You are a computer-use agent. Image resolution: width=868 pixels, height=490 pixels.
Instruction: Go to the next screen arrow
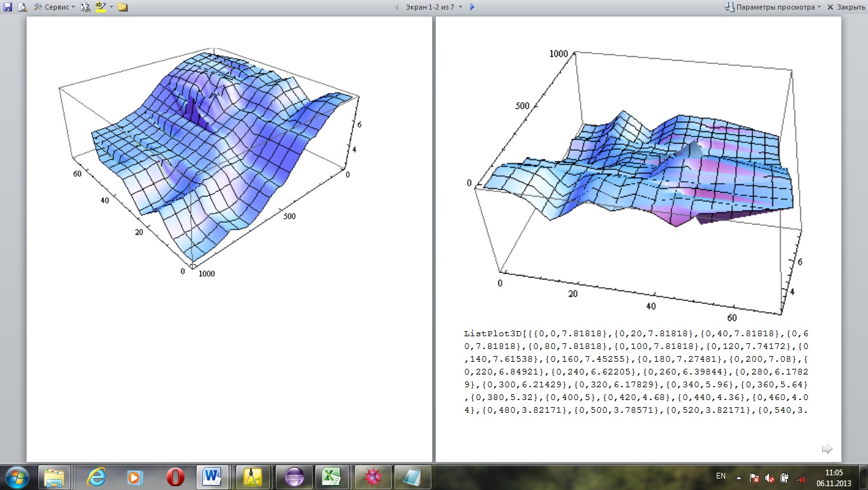tap(472, 7)
